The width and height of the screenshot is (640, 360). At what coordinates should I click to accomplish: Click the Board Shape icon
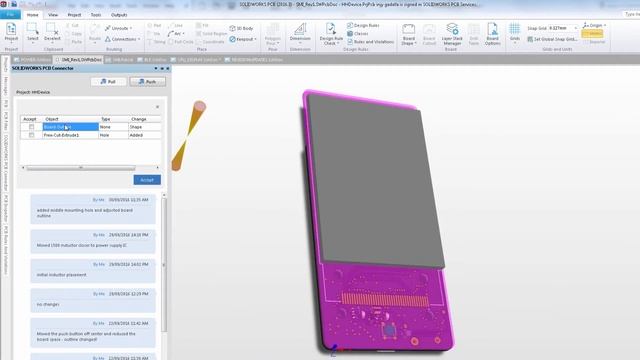point(408,29)
